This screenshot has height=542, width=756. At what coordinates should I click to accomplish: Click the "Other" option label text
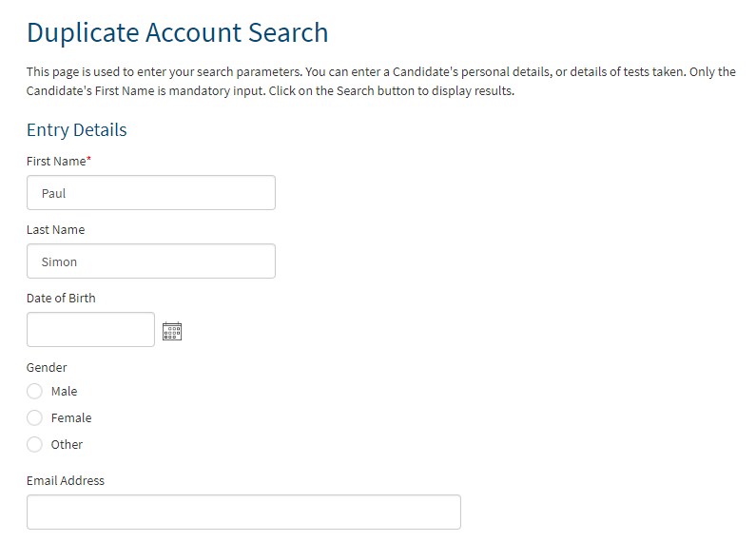[x=67, y=444]
